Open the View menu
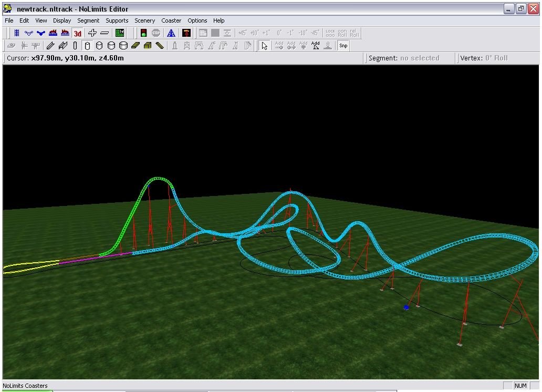This screenshot has height=392, width=542. pyautogui.click(x=41, y=21)
